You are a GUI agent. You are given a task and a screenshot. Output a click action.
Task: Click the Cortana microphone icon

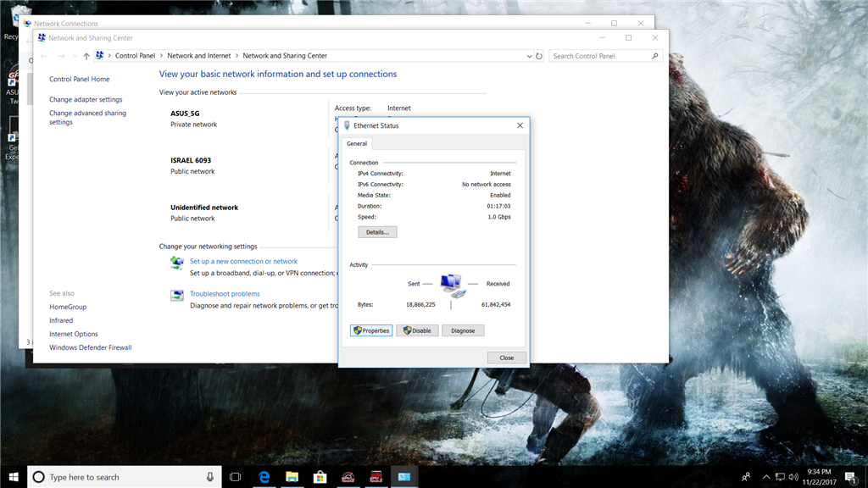pyautogui.click(x=210, y=477)
